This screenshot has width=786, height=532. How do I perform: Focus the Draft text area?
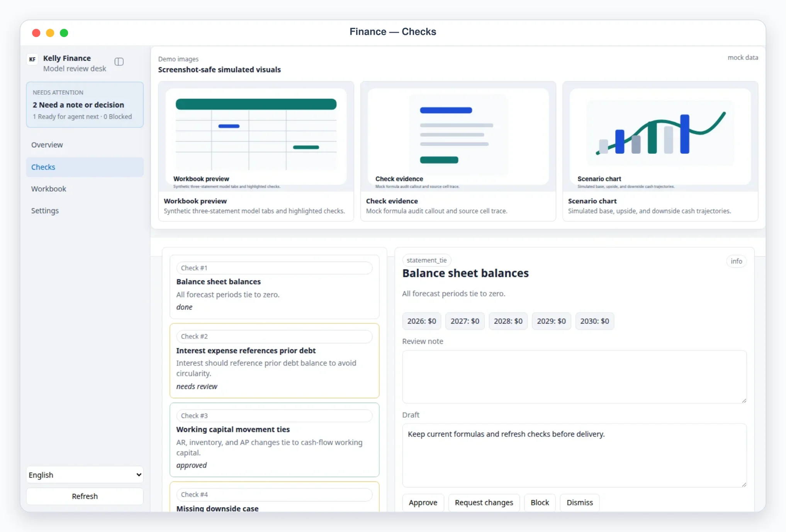(x=574, y=456)
